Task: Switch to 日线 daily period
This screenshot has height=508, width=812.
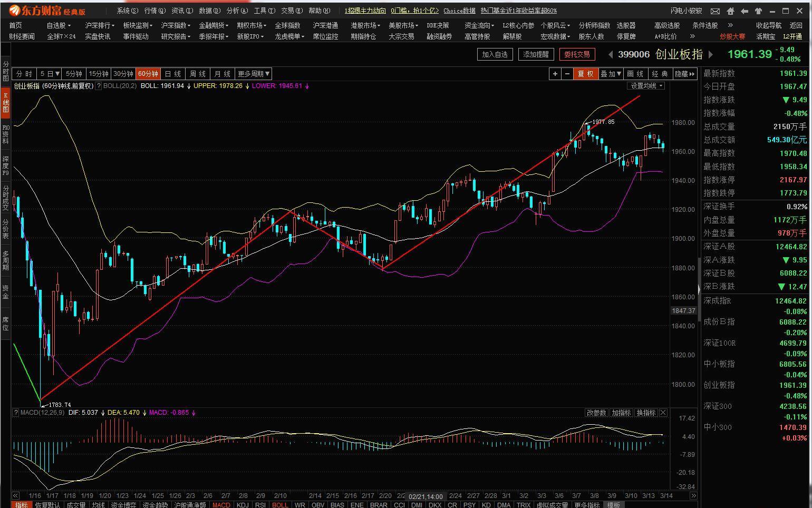Action: [173, 74]
